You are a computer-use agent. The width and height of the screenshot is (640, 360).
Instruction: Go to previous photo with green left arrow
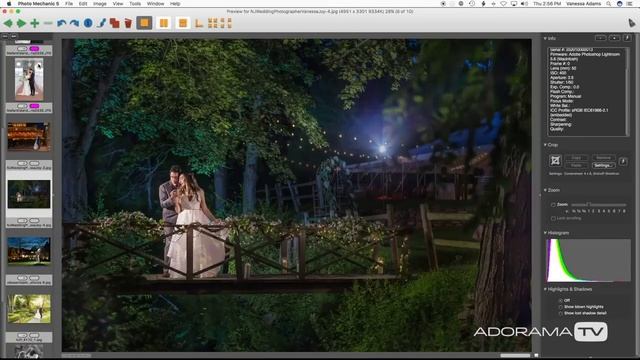tap(8, 23)
